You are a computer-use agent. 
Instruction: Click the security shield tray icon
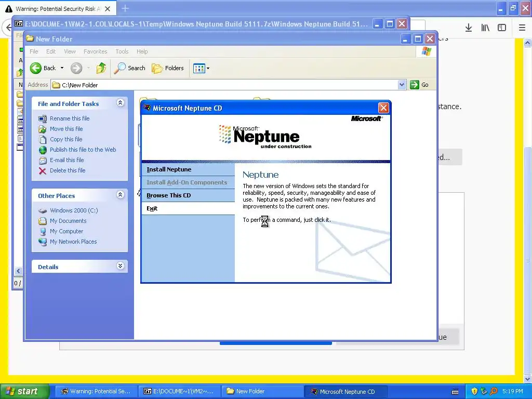(x=474, y=391)
